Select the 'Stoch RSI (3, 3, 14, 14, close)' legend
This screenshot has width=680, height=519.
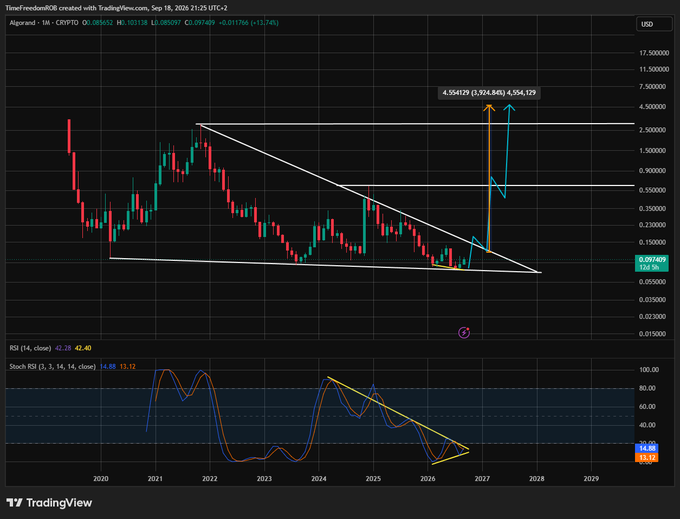(x=52, y=366)
